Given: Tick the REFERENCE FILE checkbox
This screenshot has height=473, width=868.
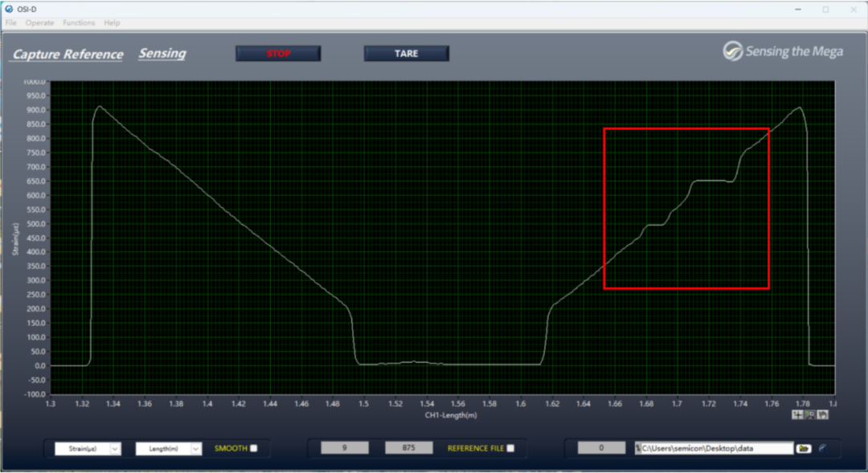Looking at the screenshot, I should coord(510,448).
